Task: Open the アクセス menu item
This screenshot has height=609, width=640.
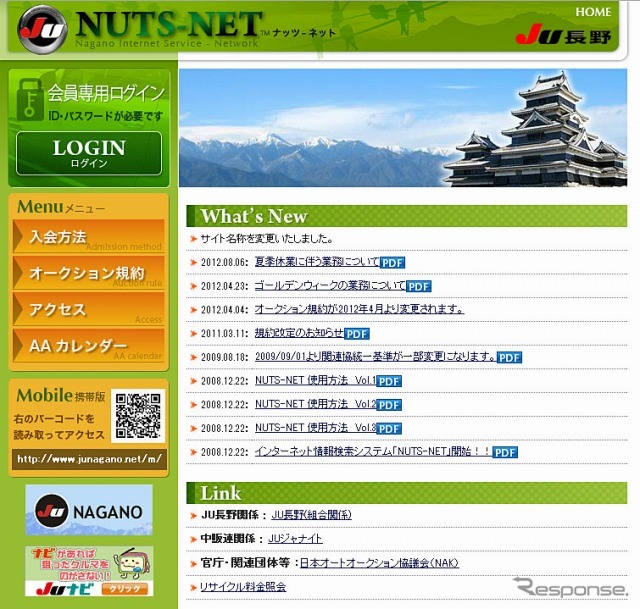Action: 89,309
